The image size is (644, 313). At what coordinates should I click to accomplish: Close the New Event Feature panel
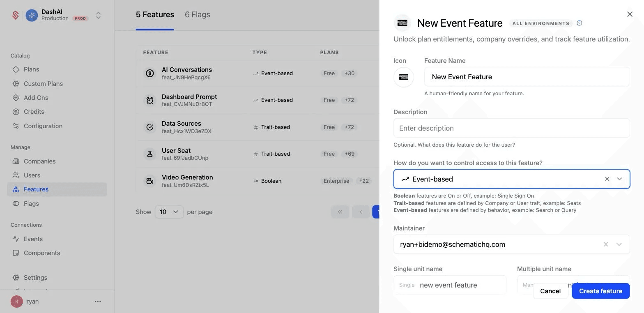[630, 14]
